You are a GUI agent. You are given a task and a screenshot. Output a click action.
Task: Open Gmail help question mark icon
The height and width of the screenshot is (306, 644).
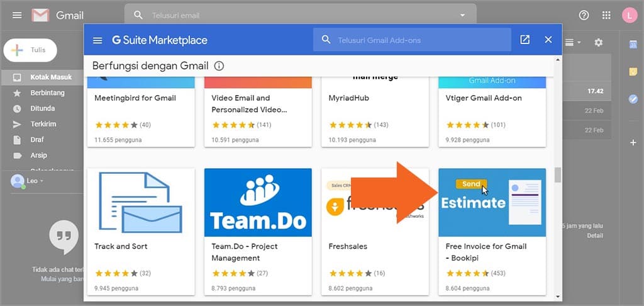(x=584, y=15)
